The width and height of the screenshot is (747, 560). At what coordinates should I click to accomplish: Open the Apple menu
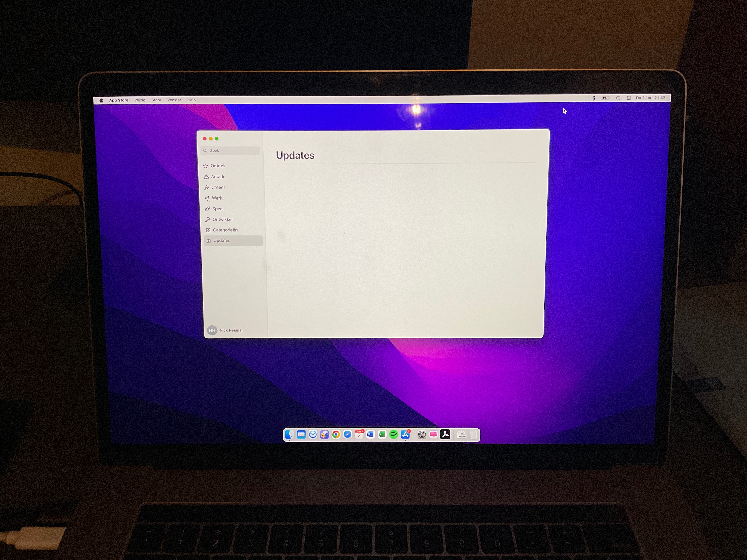coord(101,100)
